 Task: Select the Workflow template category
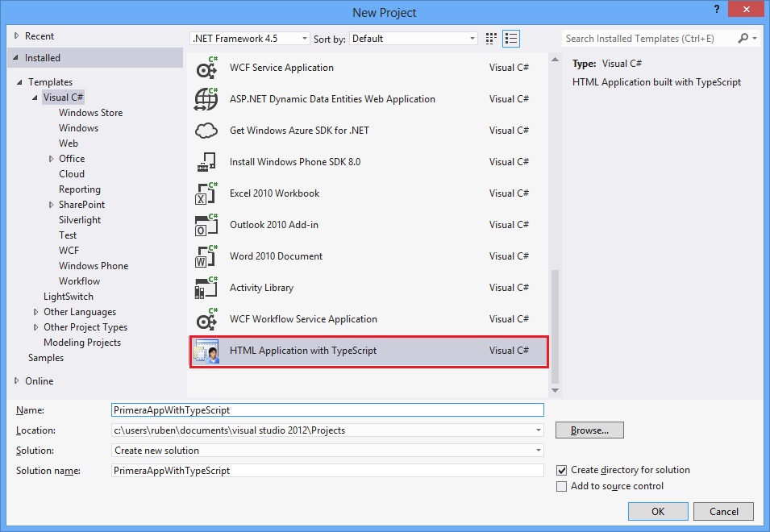[x=79, y=281]
